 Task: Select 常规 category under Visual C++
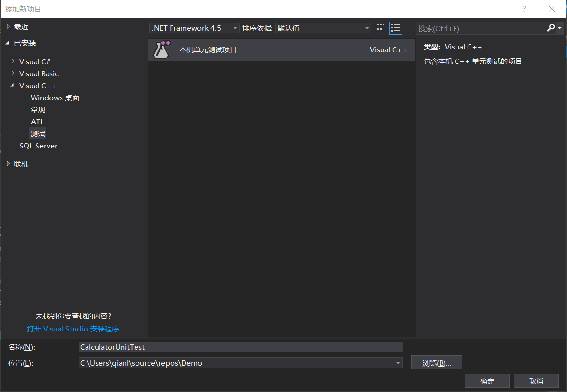[38, 110]
